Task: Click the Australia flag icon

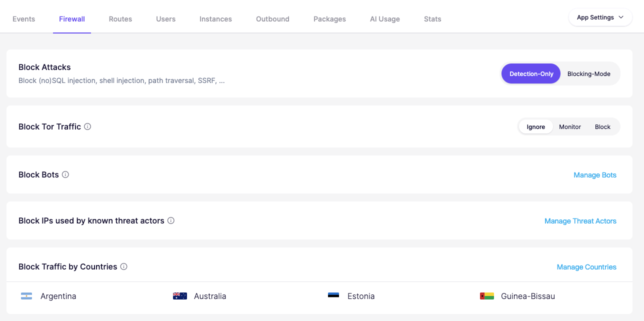Action: pyautogui.click(x=180, y=296)
